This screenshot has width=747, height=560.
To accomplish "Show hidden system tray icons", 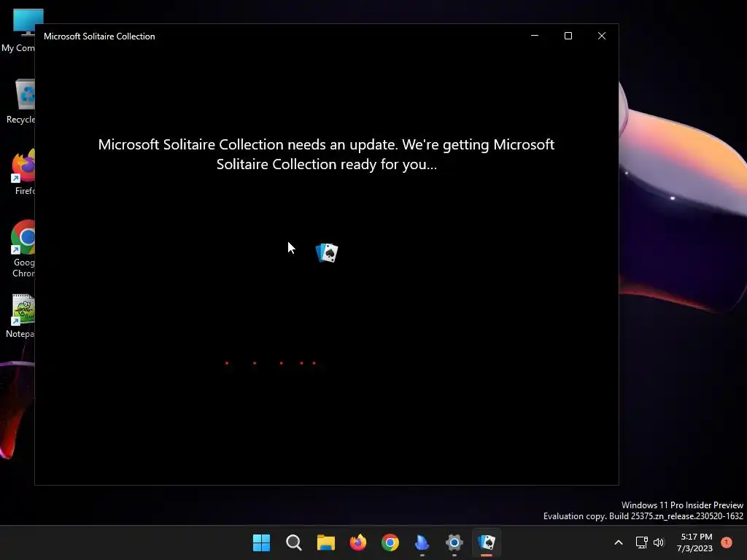I will [x=619, y=542].
